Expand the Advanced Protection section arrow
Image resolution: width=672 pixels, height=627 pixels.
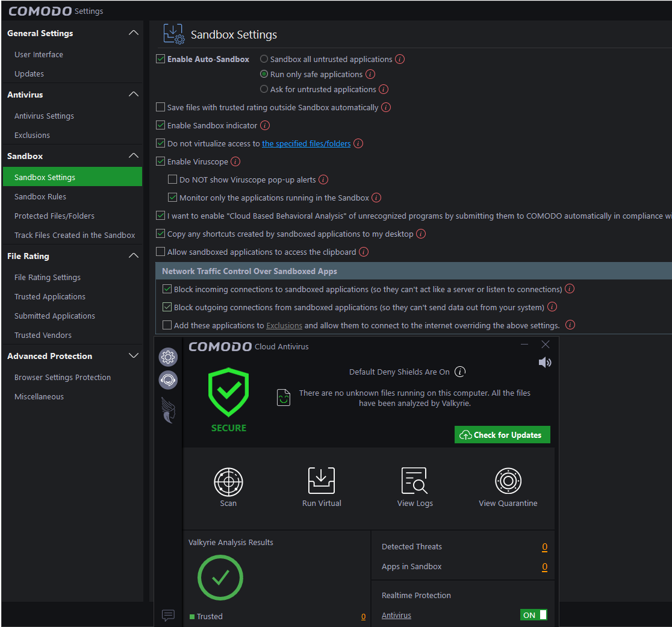pyautogui.click(x=134, y=356)
